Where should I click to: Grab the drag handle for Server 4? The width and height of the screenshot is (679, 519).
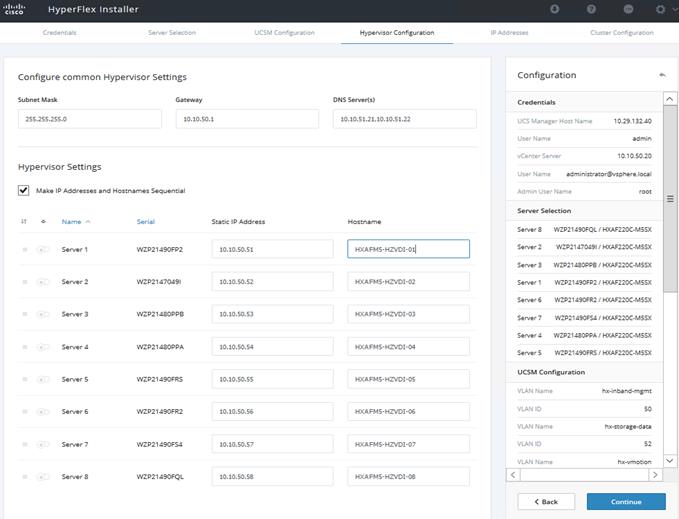(25, 347)
